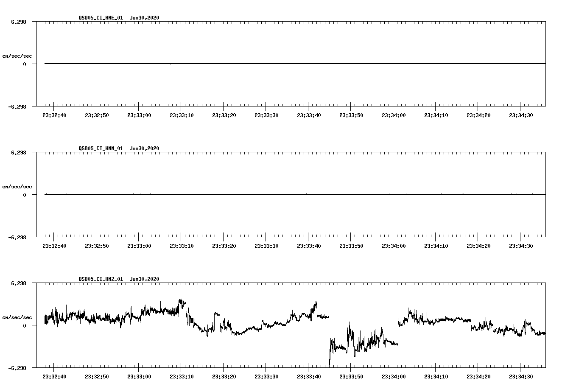Click the 23:34:20 time label under the HNN plot
This screenshot has width=576, height=392.
[478, 246]
